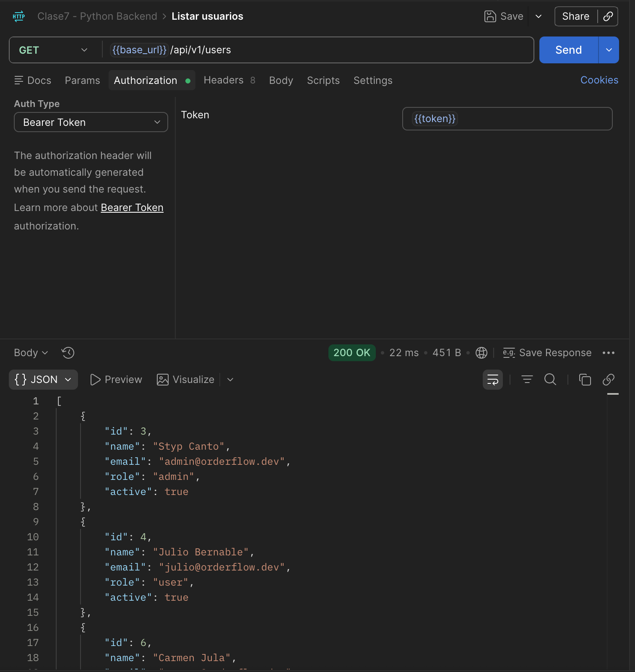Switch to Visualize response view
The image size is (635, 672).
pos(185,380)
